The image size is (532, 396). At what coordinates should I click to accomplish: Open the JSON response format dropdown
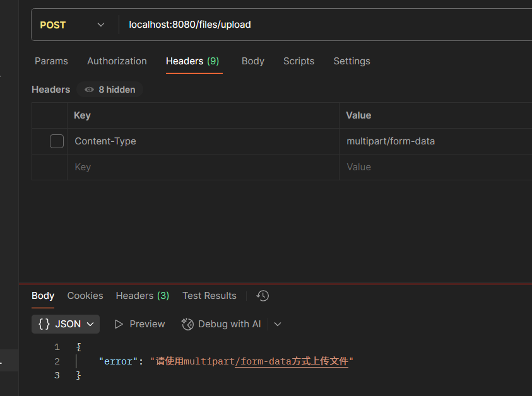point(66,324)
